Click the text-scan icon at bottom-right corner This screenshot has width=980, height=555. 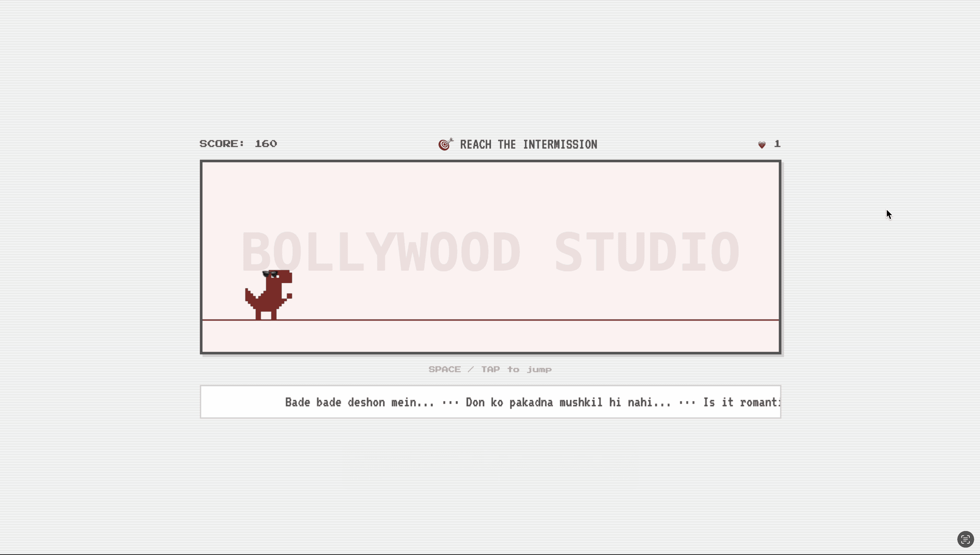coord(965,539)
